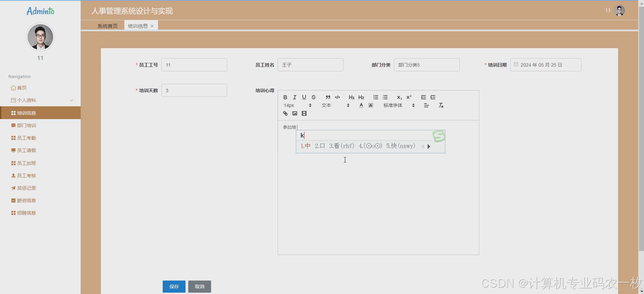
Task: Open text background color picker
Action: pyautogui.click(x=371, y=105)
